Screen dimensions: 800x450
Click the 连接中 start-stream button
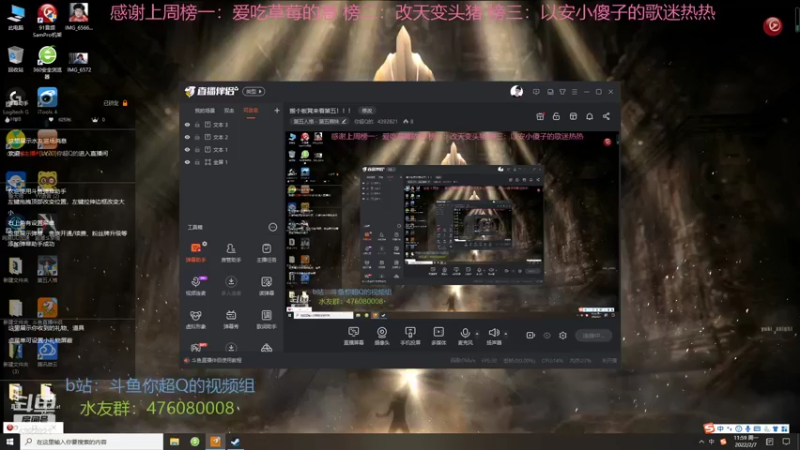[x=593, y=335]
